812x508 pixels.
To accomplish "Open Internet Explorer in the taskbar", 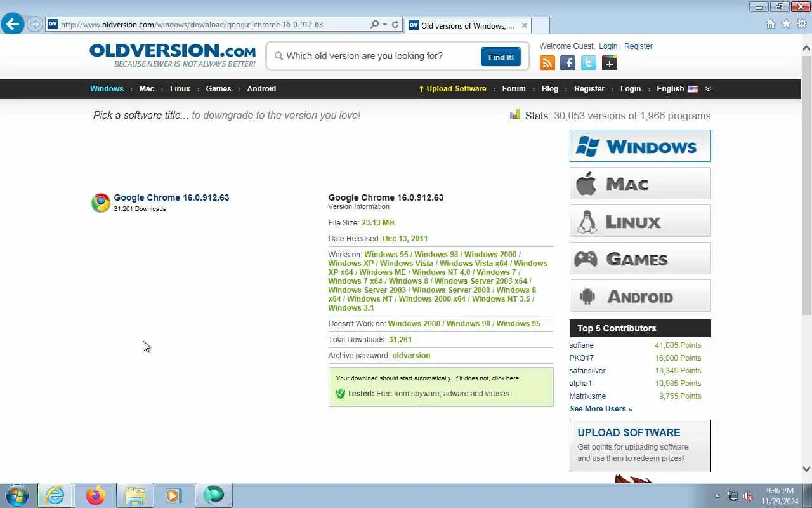I will [55, 495].
